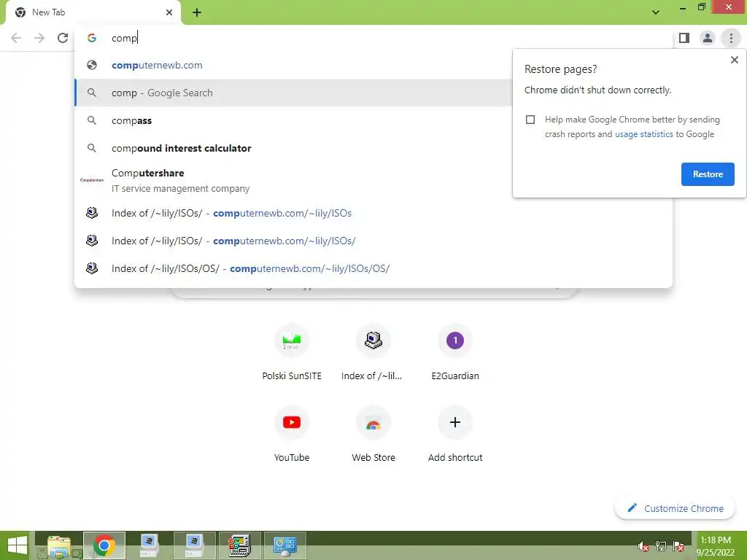Open the Action Center flag icon
This screenshot has height=560, width=747.
678,546
